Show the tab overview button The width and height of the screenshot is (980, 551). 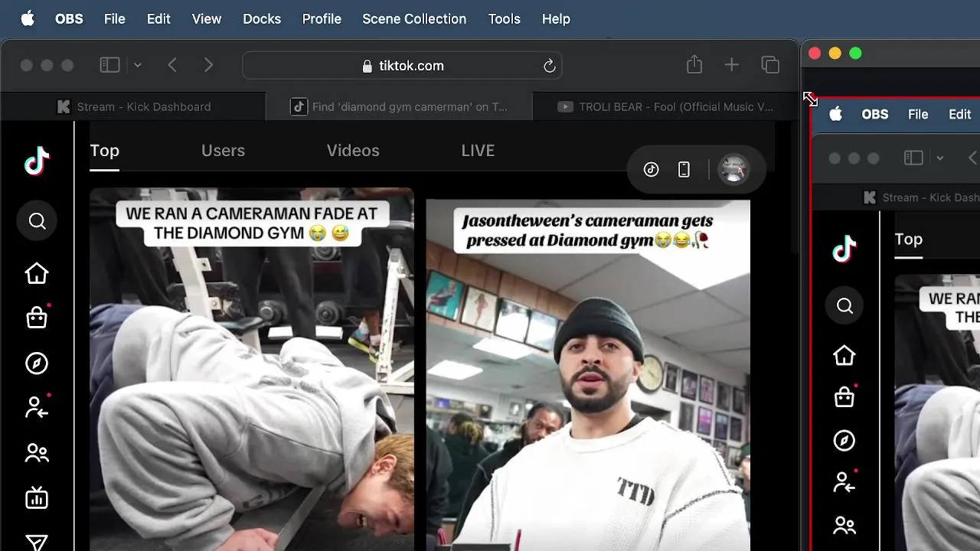(770, 66)
